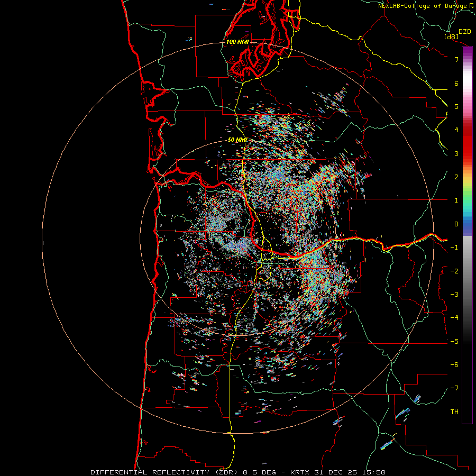
Task: Click the [dB] units label
Action: click(x=451, y=36)
